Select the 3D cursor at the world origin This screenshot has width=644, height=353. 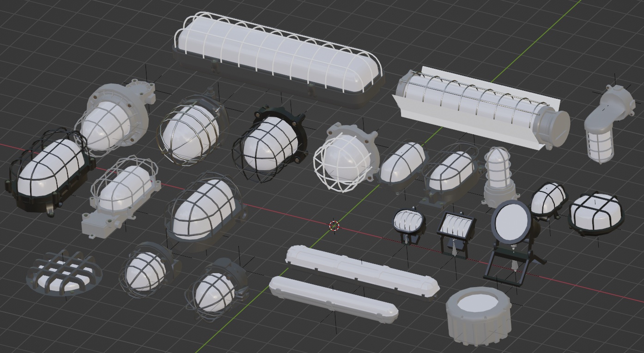coord(334,226)
